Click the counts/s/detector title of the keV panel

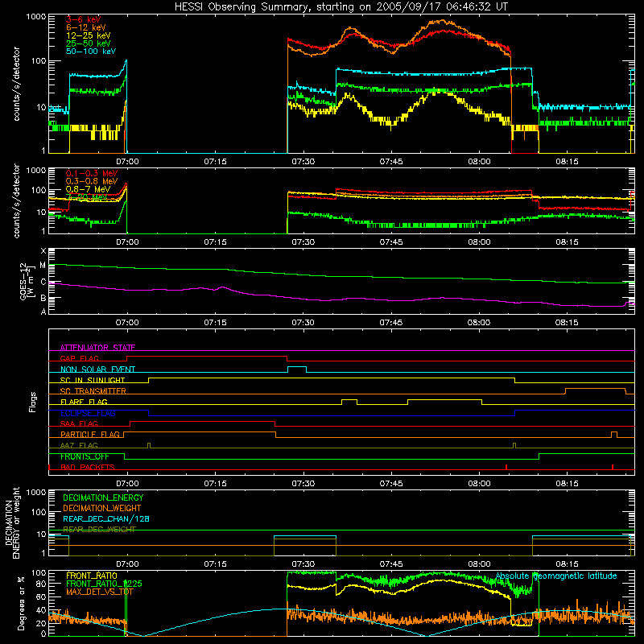[x=16, y=84]
